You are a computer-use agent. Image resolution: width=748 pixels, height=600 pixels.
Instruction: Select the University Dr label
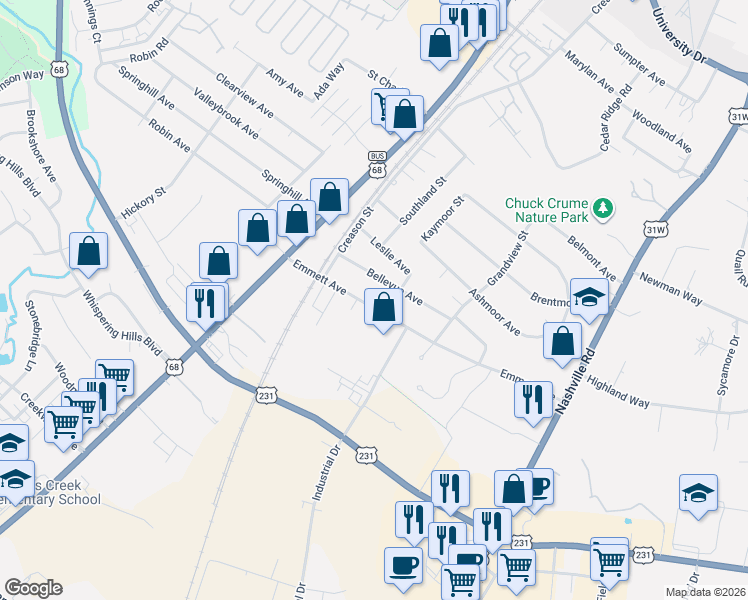(x=678, y=35)
